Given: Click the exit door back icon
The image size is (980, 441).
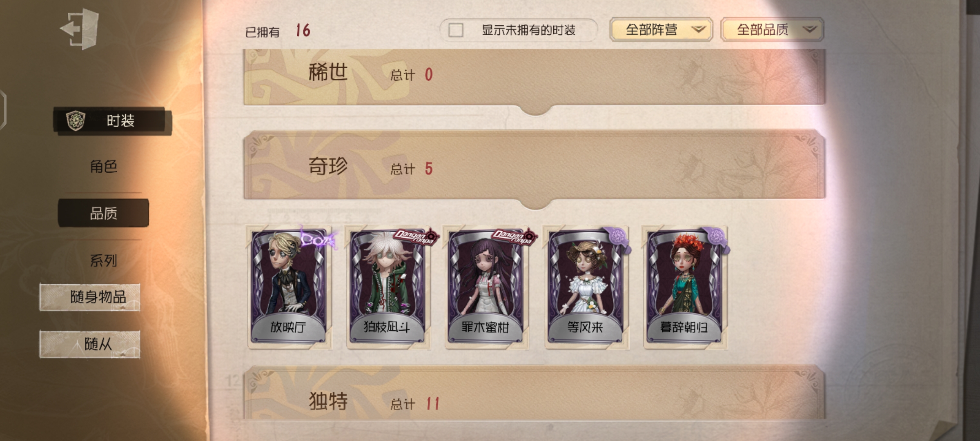Looking at the screenshot, I should point(80,29).
